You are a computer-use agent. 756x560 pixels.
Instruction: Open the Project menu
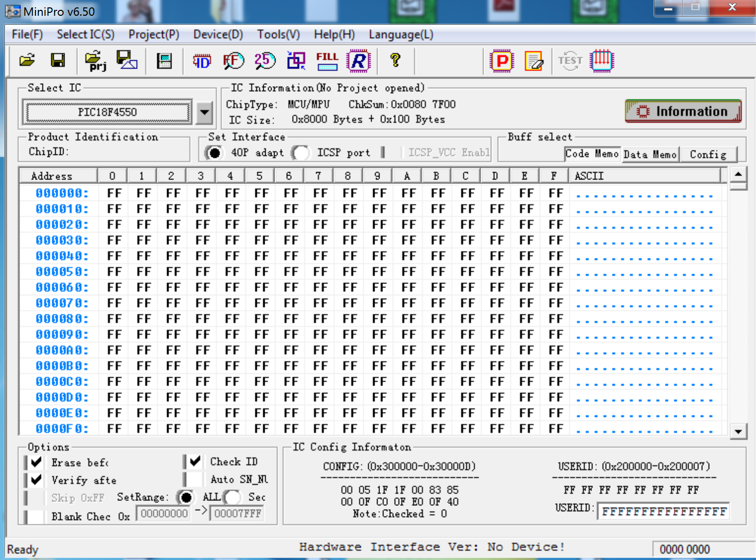pyautogui.click(x=154, y=35)
